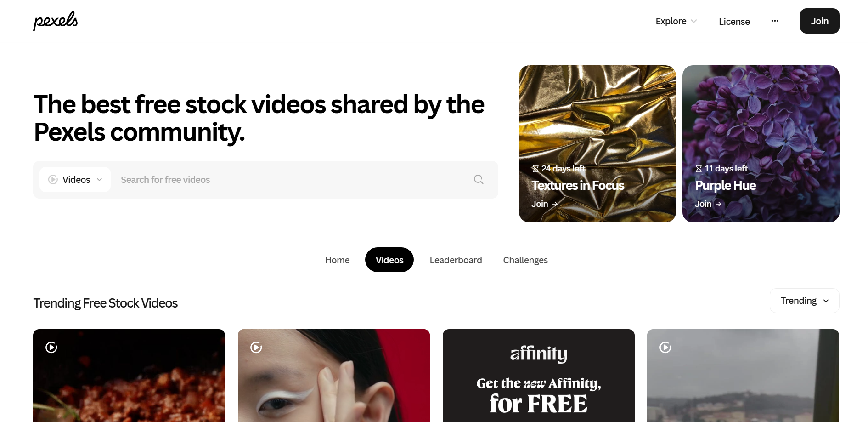Click the Pexels logo

tap(56, 21)
